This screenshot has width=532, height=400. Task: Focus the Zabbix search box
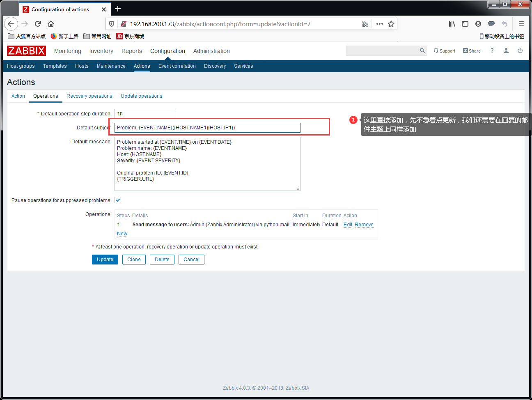(382, 51)
